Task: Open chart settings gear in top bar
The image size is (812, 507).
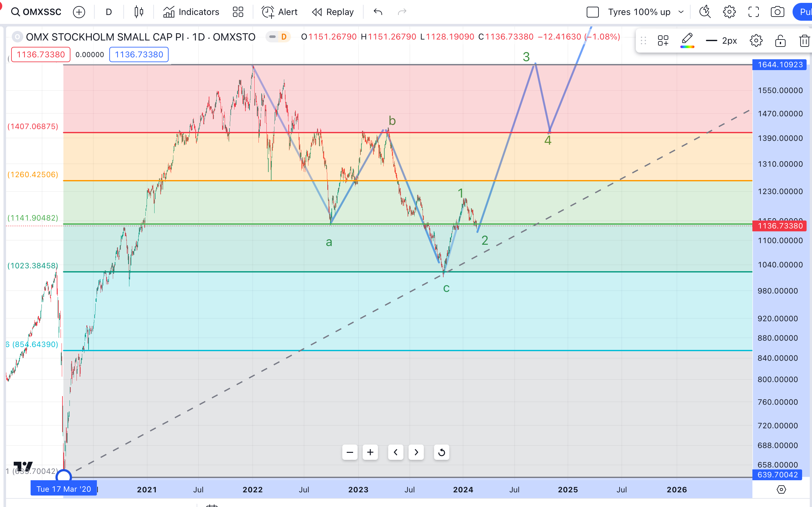Action: pos(729,12)
